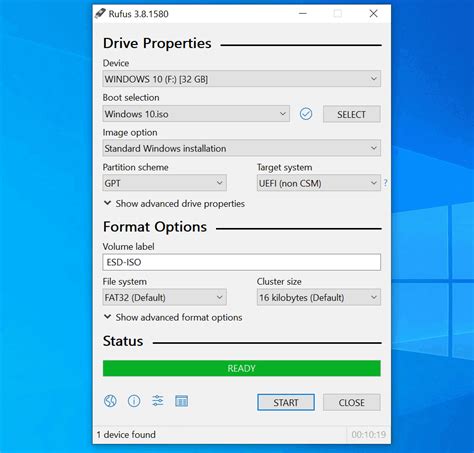Click the checksum checkmark icon

[306, 114]
